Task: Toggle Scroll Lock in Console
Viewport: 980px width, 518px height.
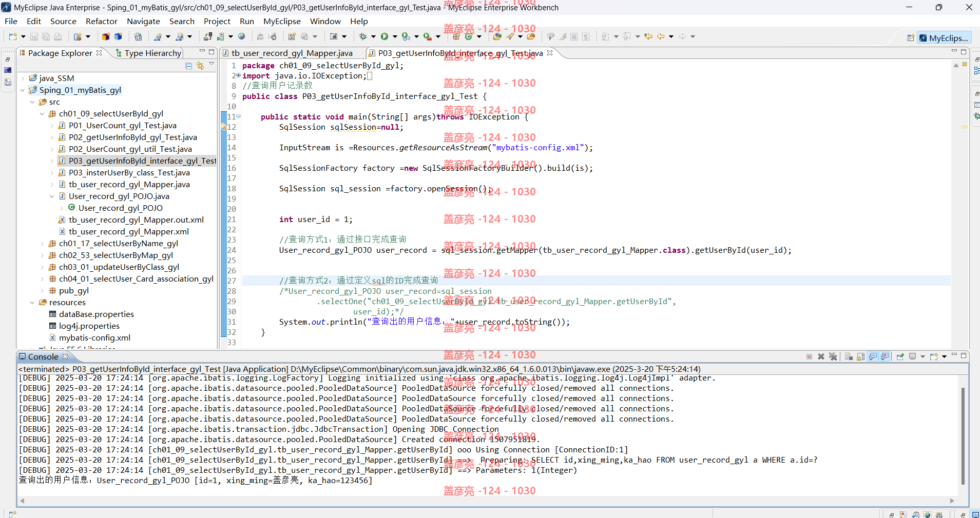Action: click(x=860, y=356)
